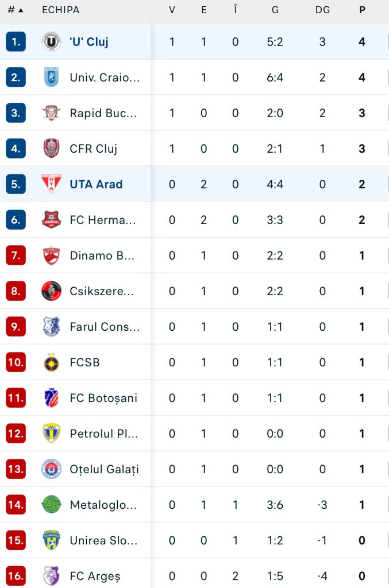389x588 pixels.
Task: Open the Oțelul Galați team link
Action: 104,469
